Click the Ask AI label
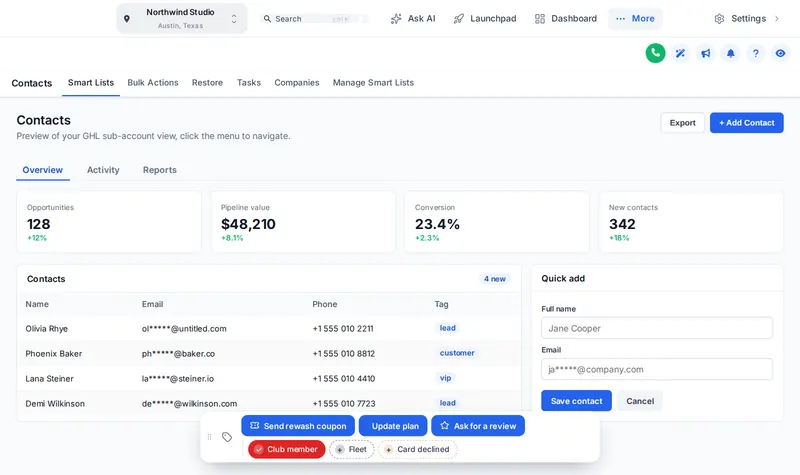This screenshot has width=800, height=475. [x=421, y=18]
